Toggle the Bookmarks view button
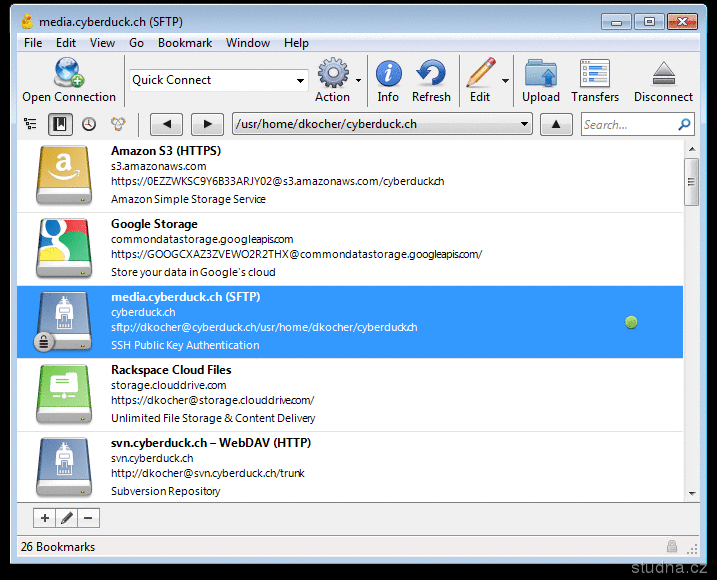 pyautogui.click(x=60, y=124)
